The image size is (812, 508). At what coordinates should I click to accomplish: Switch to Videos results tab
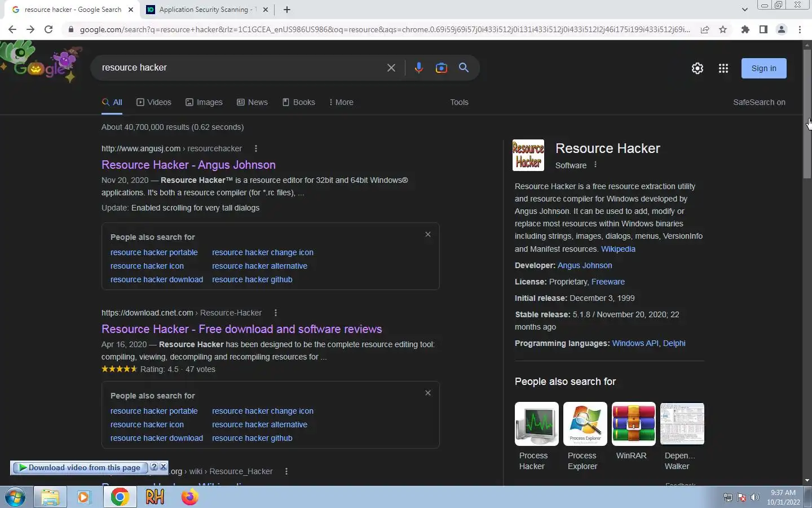154,102
